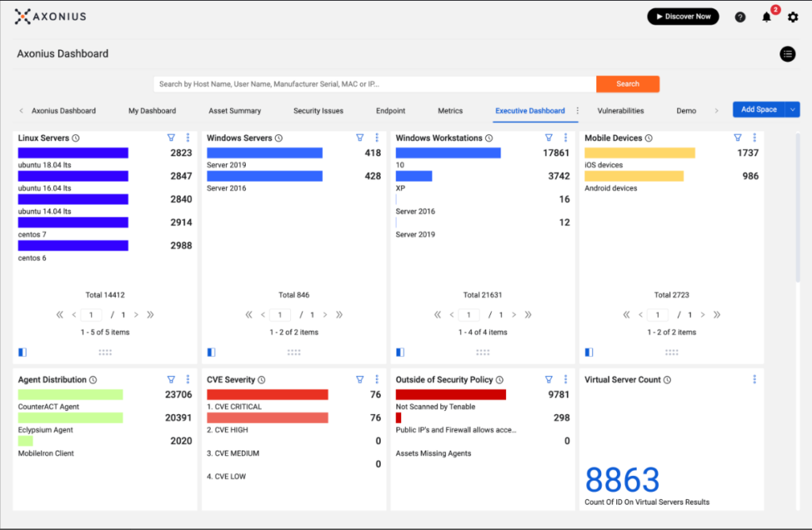Go to previous page in Windows Workstations
Screen dimensions: 812x530
click(x=451, y=315)
